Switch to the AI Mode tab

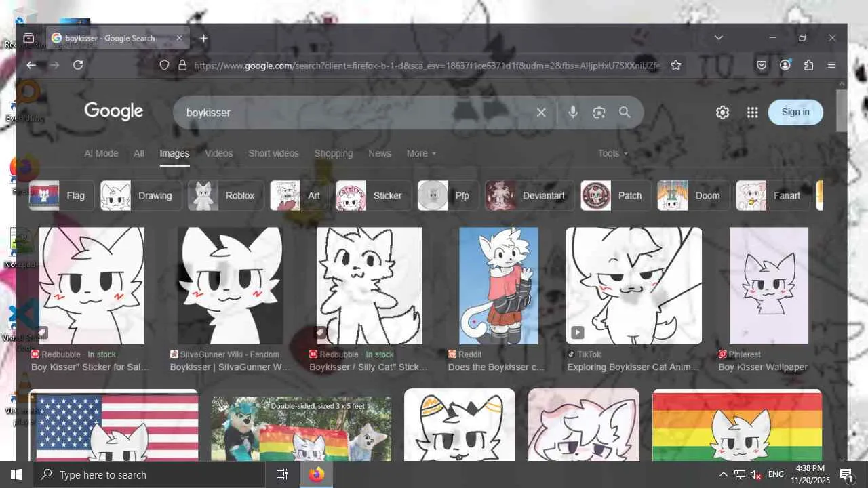point(101,153)
